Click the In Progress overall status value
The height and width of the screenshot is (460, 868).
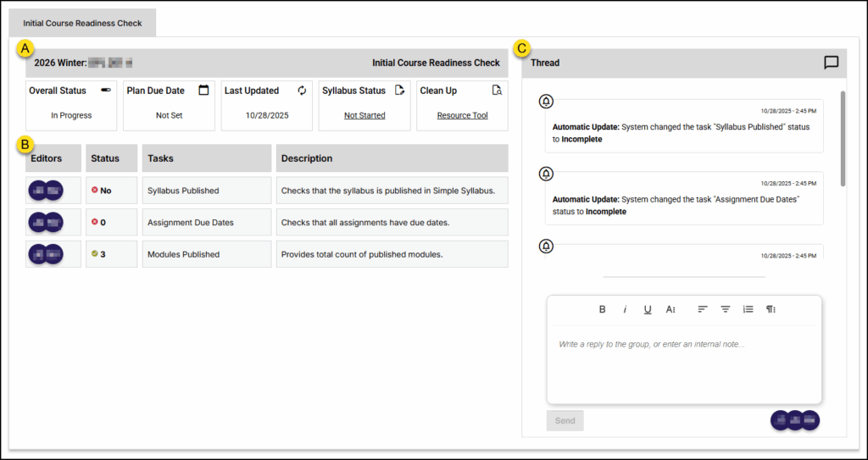71,116
